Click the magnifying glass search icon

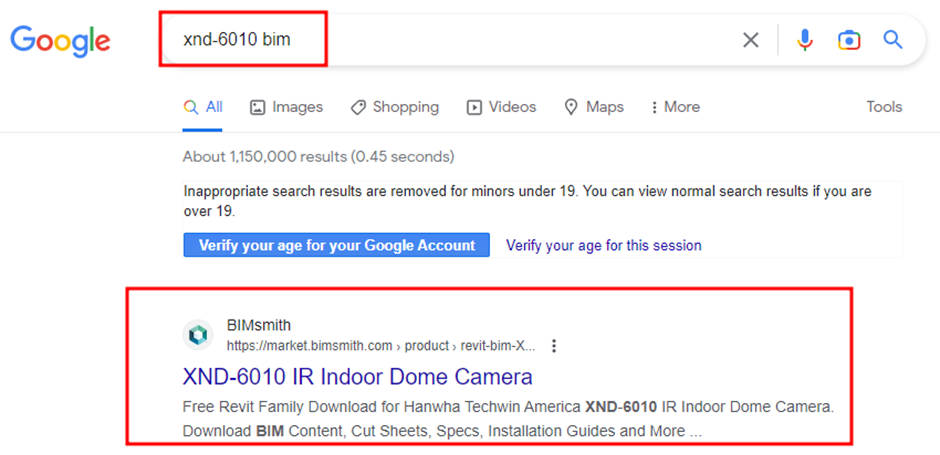click(x=893, y=40)
